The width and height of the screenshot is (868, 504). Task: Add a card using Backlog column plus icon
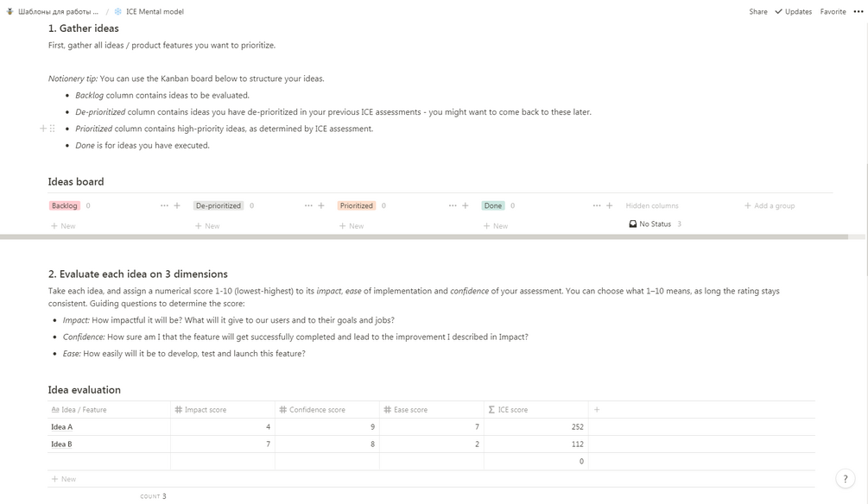click(177, 205)
